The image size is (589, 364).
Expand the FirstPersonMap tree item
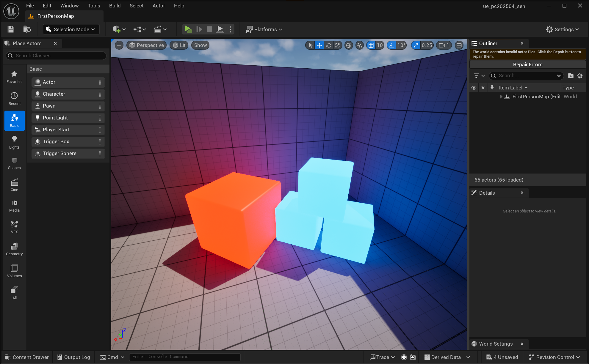click(x=501, y=97)
